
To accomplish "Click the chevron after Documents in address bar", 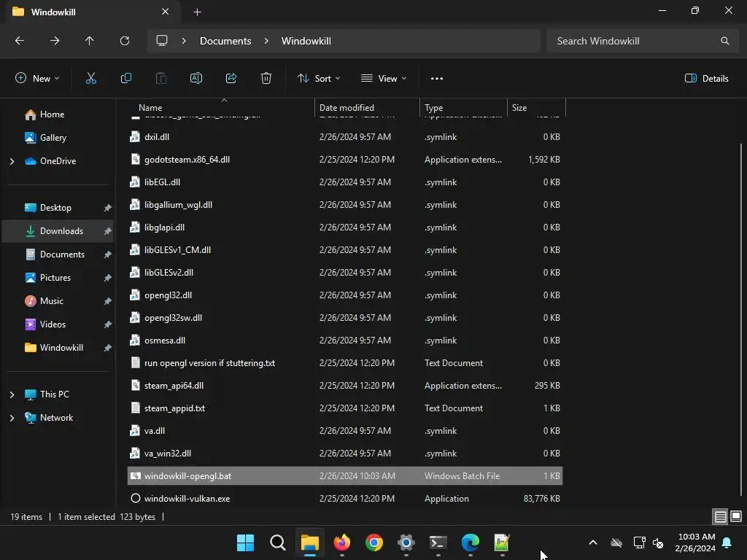I will click(266, 41).
